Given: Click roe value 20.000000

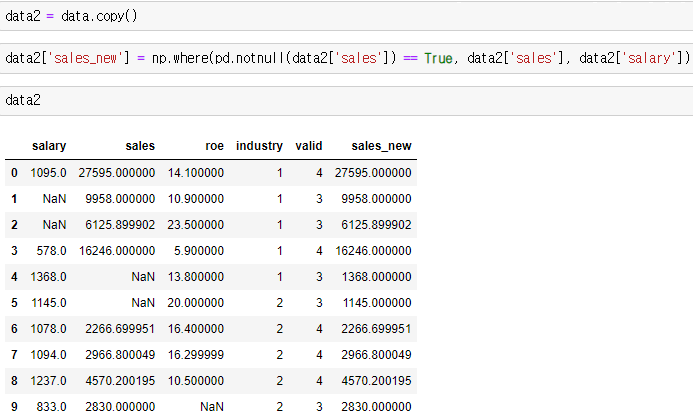Looking at the screenshot, I should tap(196, 303).
